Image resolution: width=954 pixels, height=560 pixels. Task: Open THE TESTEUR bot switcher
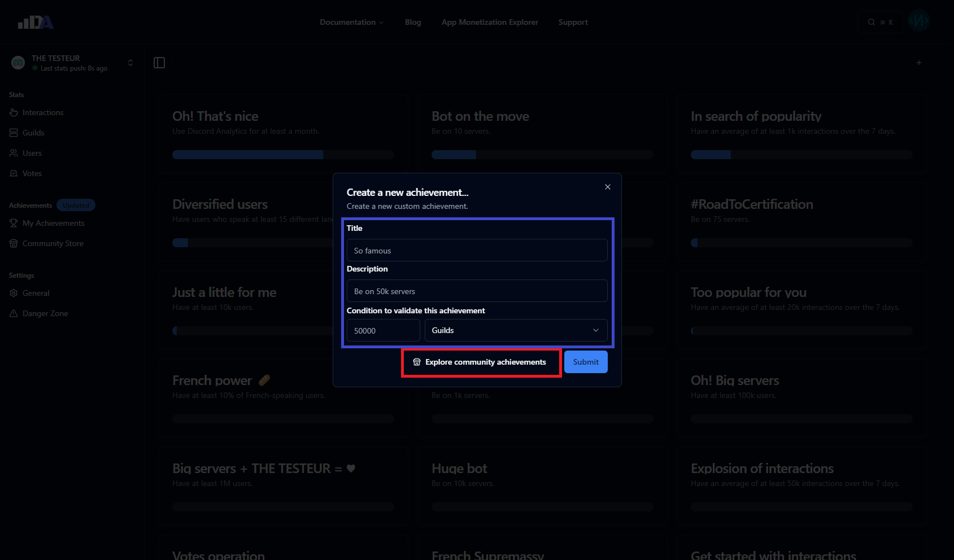[x=73, y=63]
